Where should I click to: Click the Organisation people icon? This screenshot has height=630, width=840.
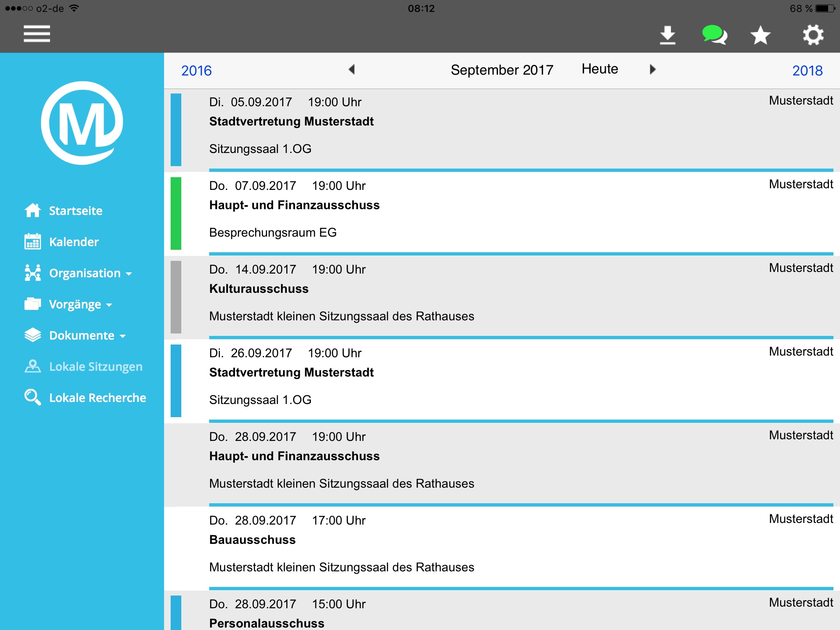[33, 273]
